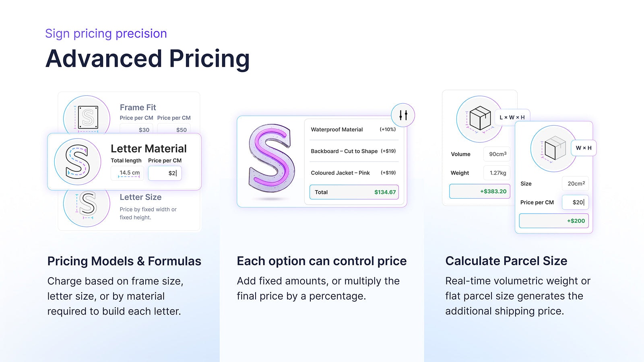The image size is (644, 362).
Task: Select the W × H tag
Action: [584, 148]
